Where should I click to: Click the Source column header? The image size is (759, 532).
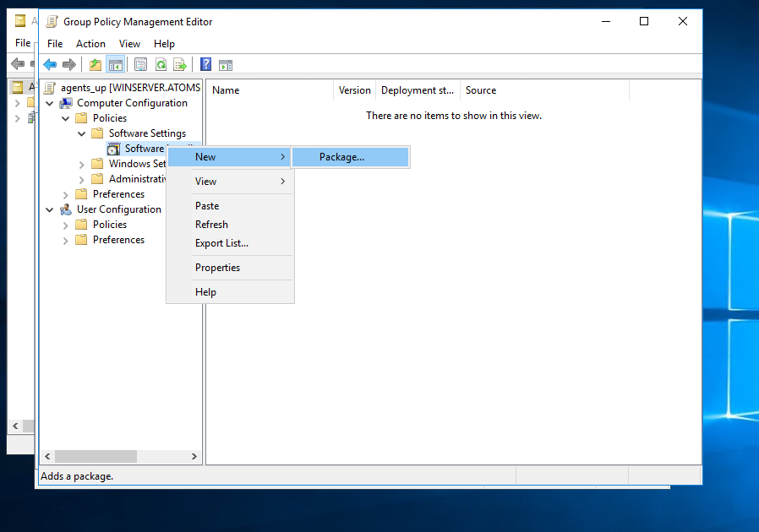pos(481,90)
